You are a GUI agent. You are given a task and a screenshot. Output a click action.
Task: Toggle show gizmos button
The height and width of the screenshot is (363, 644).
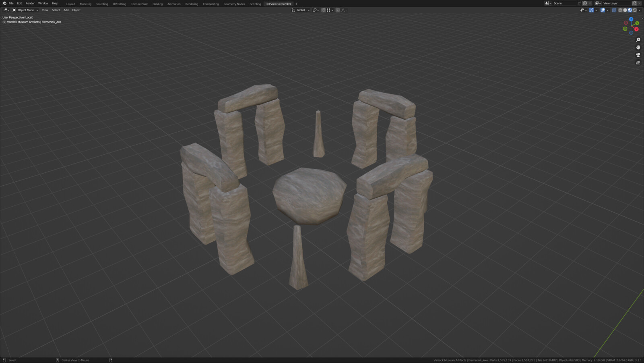[591, 10]
